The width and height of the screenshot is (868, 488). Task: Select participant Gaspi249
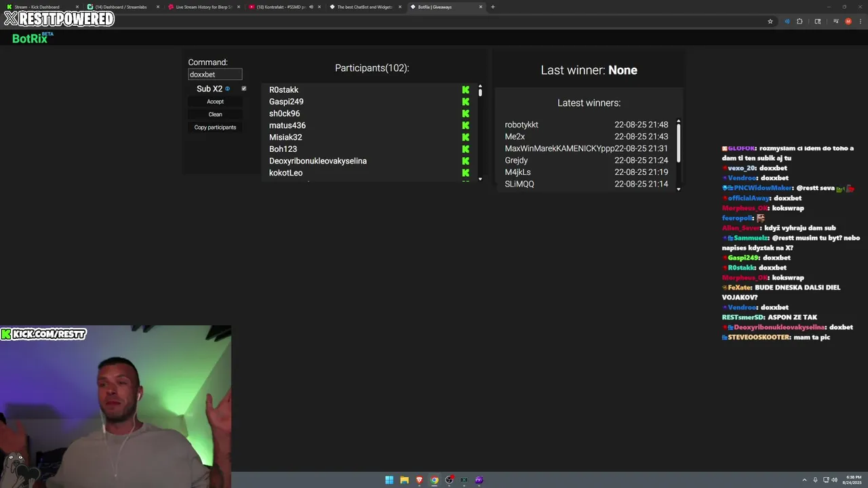click(x=286, y=102)
